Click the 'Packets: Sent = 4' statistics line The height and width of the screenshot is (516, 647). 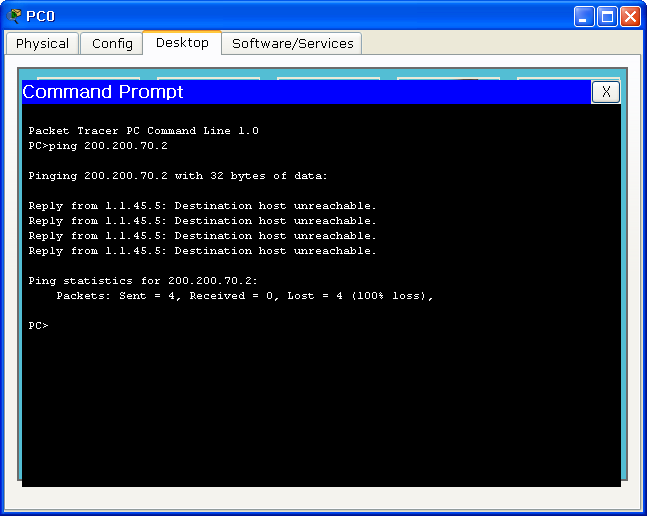[245, 296]
